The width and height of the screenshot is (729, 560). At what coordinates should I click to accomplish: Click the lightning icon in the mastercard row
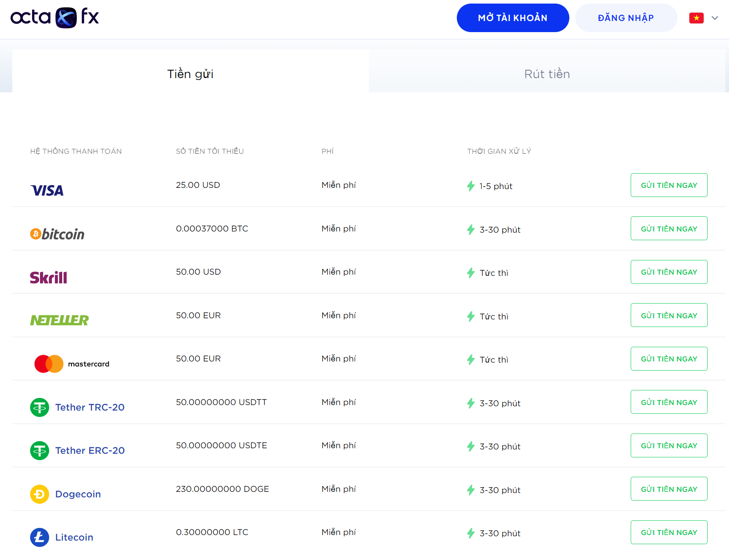[471, 359]
